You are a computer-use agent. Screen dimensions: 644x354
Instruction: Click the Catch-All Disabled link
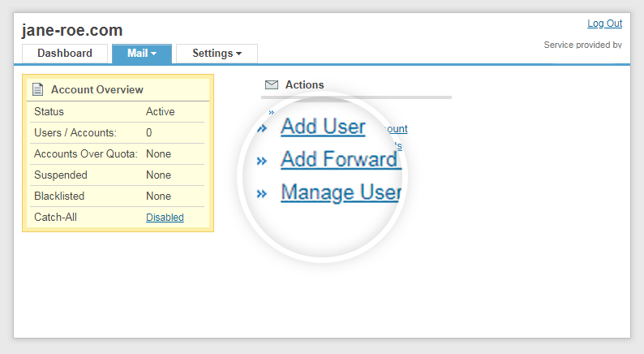[x=165, y=218]
